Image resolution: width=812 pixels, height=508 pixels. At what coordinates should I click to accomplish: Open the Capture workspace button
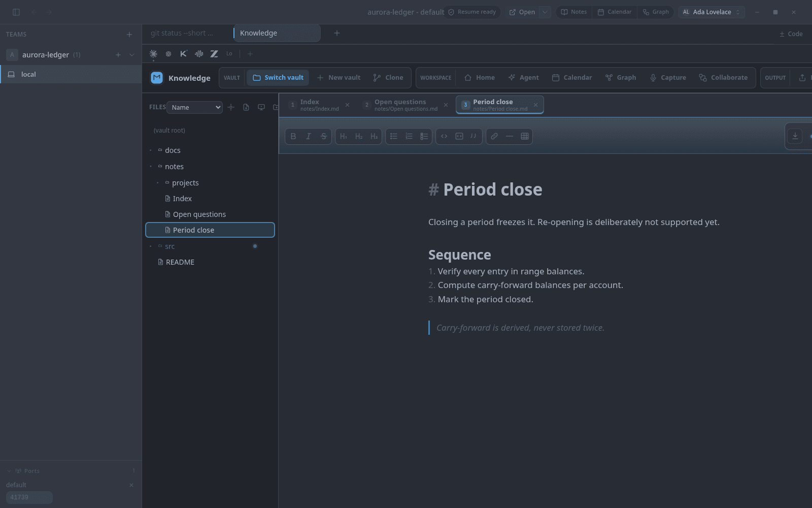(668, 78)
